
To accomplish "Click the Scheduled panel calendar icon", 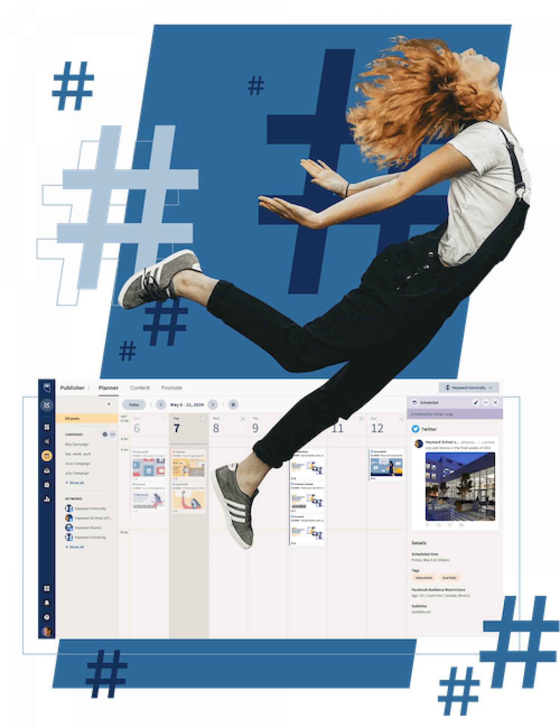I will click(x=414, y=402).
